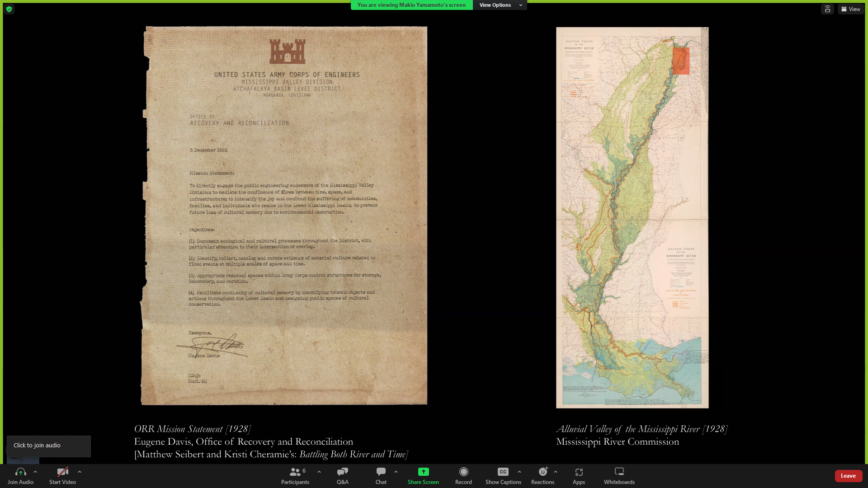Viewport: 868px width, 488px height.
Task: Expand the chat options arrow
Action: pos(396,472)
